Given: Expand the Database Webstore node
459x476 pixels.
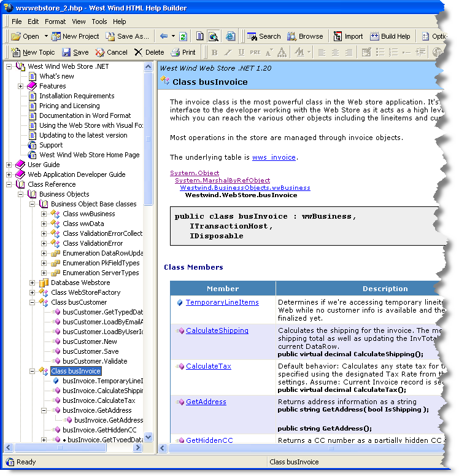Looking at the screenshot, I should [x=32, y=283].
